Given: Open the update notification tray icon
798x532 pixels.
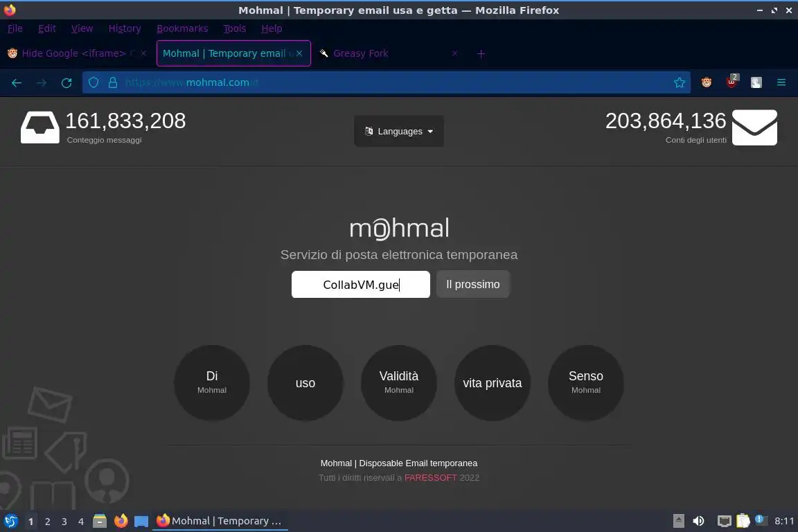Looking at the screenshot, I should pyautogui.click(x=760, y=520).
